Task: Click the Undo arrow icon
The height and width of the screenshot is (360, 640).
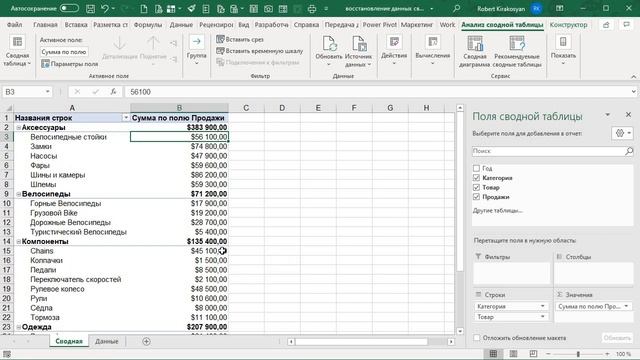Action: [105, 8]
